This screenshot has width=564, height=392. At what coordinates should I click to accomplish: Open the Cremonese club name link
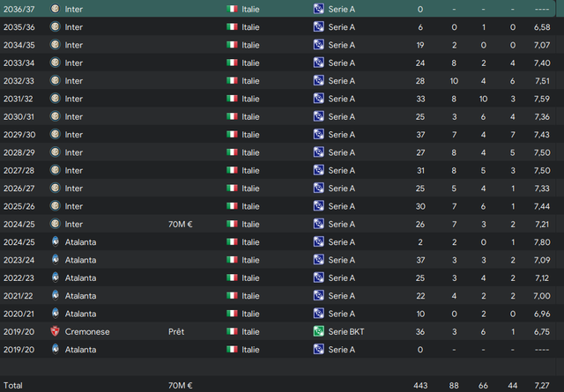(87, 331)
